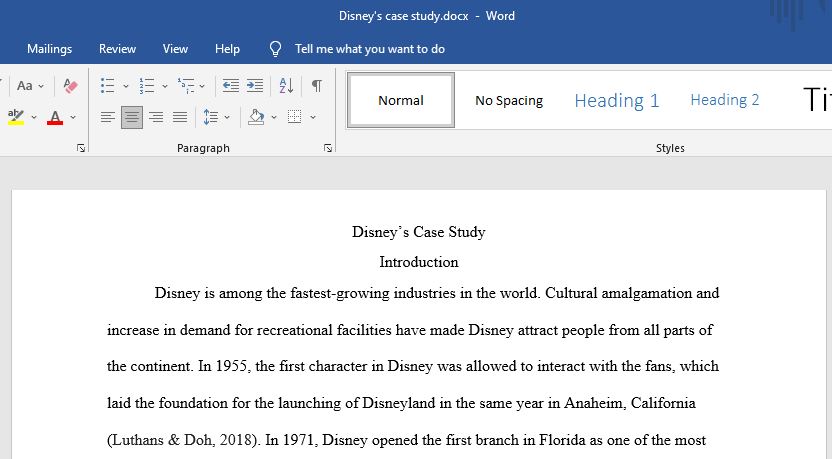The width and height of the screenshot is (832, 459).
Task: Apply the No Spacing style
Action: coord(509,100)
